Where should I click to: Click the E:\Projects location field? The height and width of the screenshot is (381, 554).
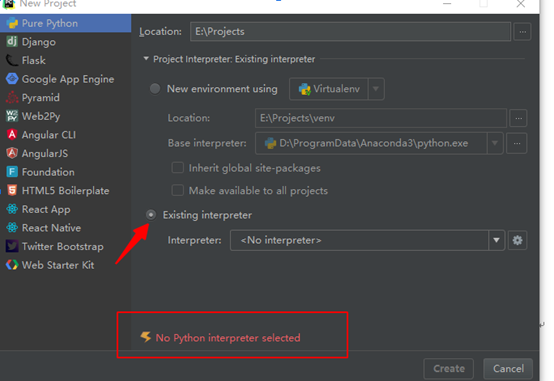[x=350, y=32]
